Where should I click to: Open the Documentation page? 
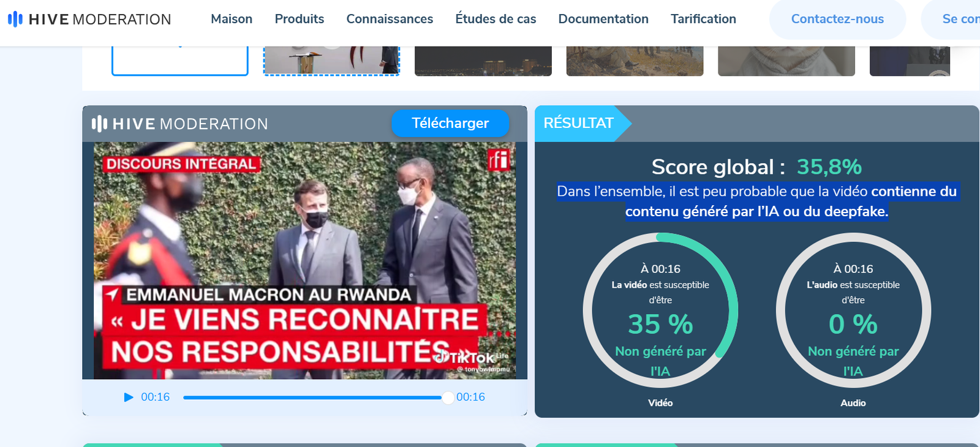pyautogui.click(x=603, y=19)
